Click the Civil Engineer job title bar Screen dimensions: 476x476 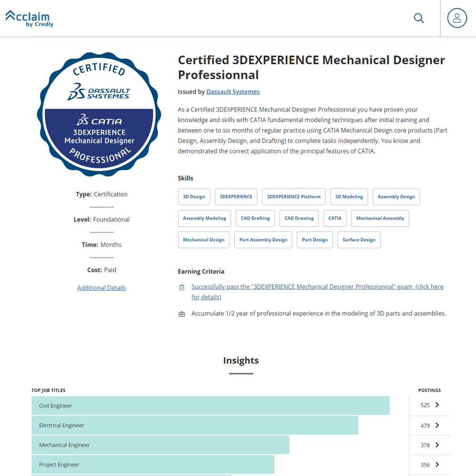click(210, 406)
